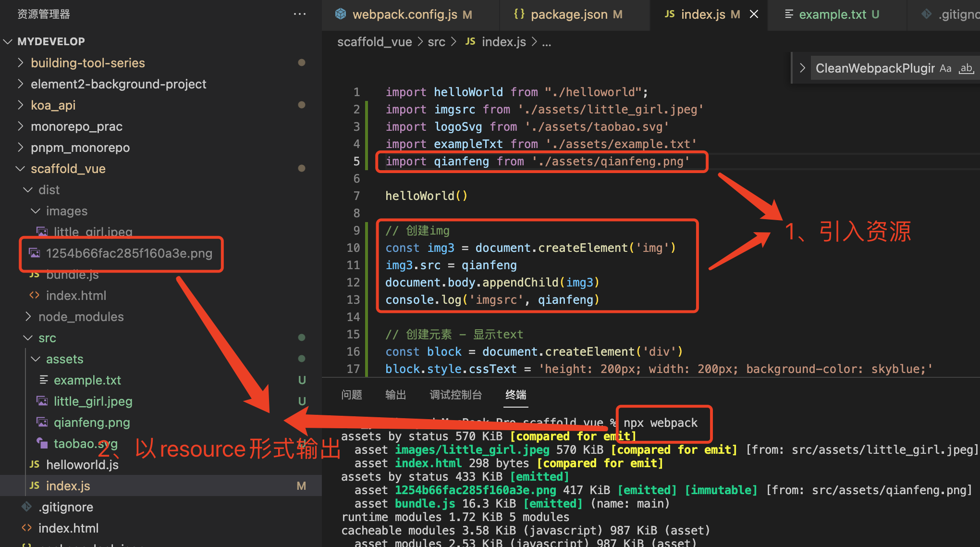Toggle Match Case in find widget
Screen dimensions: 980x547
(x=945, y=68)
